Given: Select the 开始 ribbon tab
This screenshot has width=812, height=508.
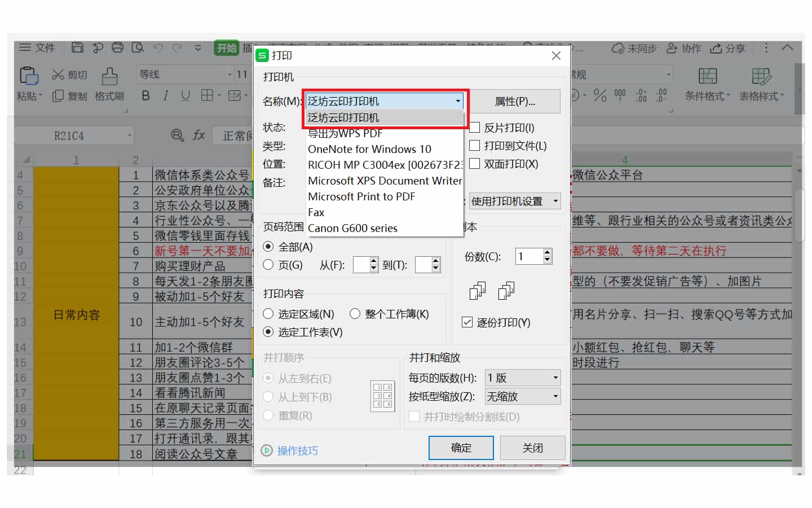Looking at the screenshot, I should [x=227, y=48].
